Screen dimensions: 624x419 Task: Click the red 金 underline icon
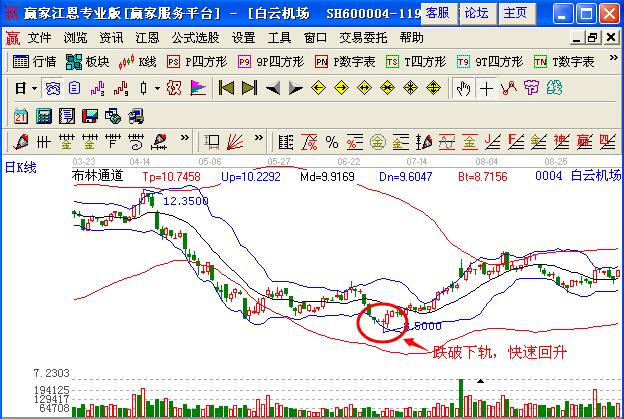pos(470,142)
